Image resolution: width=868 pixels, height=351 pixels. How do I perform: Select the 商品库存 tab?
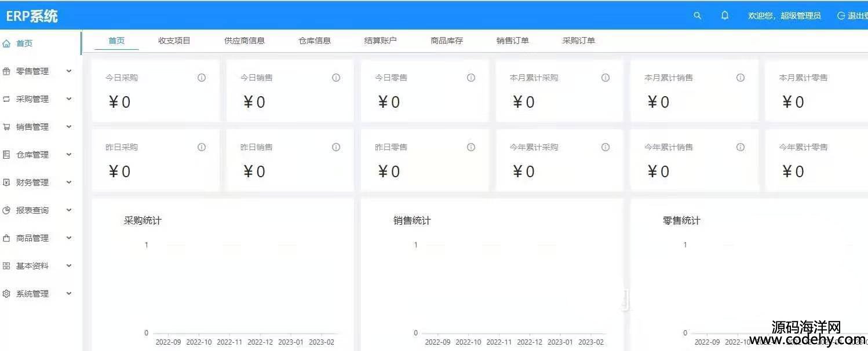(x=447, y=41)
